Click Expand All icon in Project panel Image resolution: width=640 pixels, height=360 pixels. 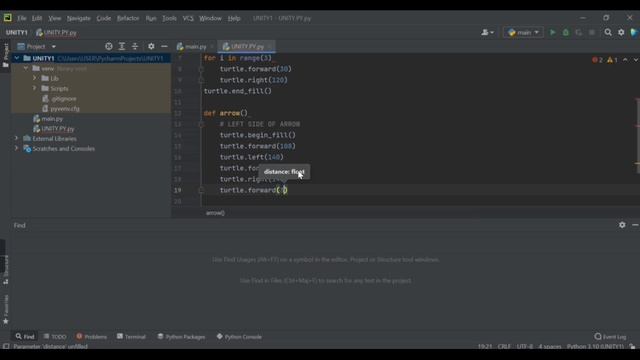pos(122,47)
